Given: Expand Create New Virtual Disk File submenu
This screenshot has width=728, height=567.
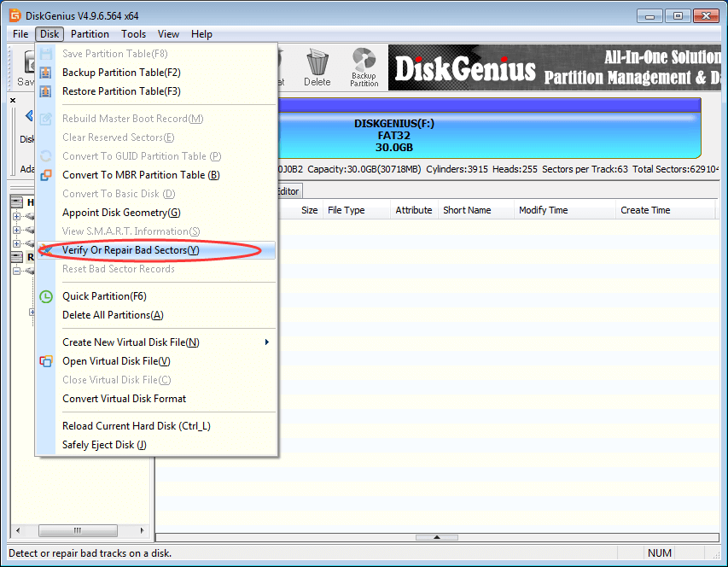Looking at the screenshot, I should 156,342.
